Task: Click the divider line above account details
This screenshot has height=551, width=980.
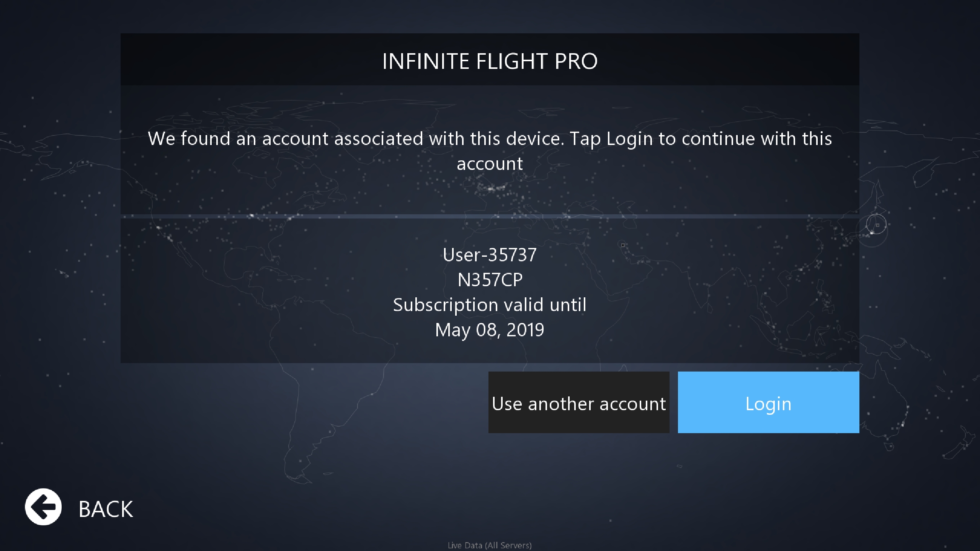Action: click(x=490, y=216)
